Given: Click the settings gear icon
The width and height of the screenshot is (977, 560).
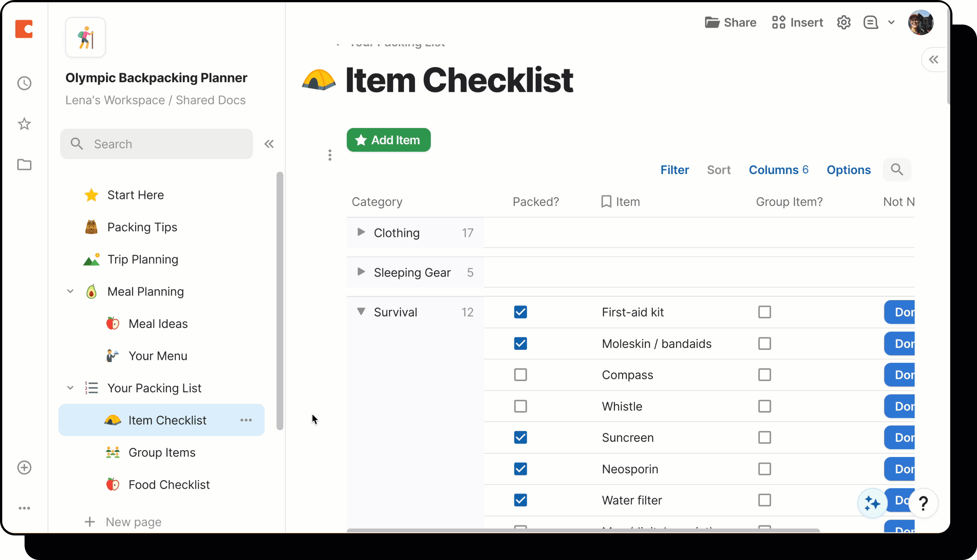Looking at the screenshot, I should (843, 23).
